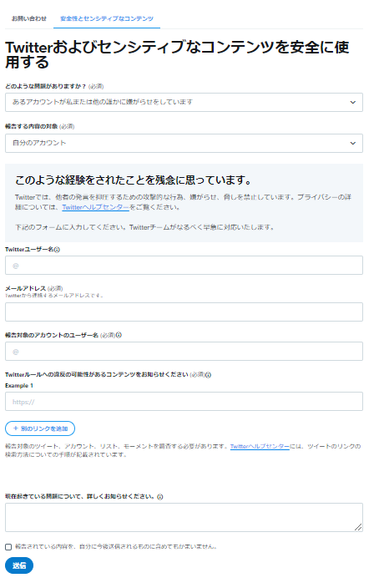The width and height of the screenshot is (379, 588).
Task: Click the 別のリンクを追加 button
Action: pyautogui.click(x=40, y=428)
